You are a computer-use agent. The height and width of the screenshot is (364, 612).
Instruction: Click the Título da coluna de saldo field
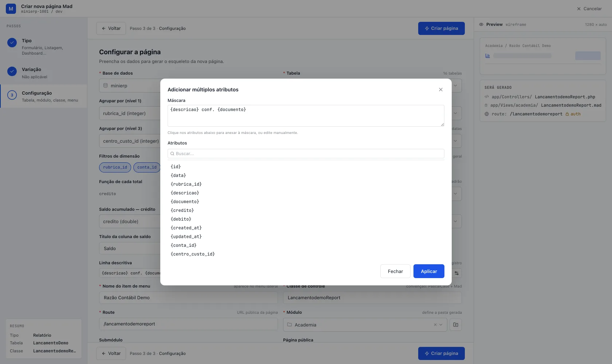click(x=130, y=248)
